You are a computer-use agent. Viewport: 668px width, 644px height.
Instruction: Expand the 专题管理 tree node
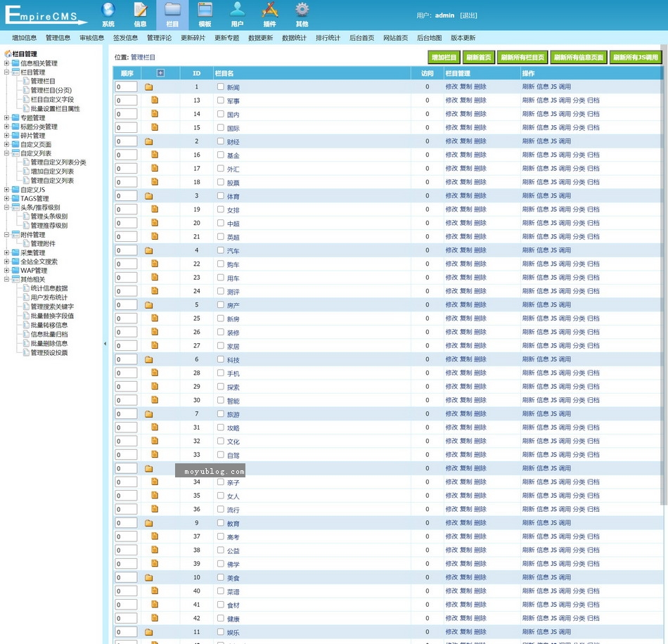tap(6, 117)
